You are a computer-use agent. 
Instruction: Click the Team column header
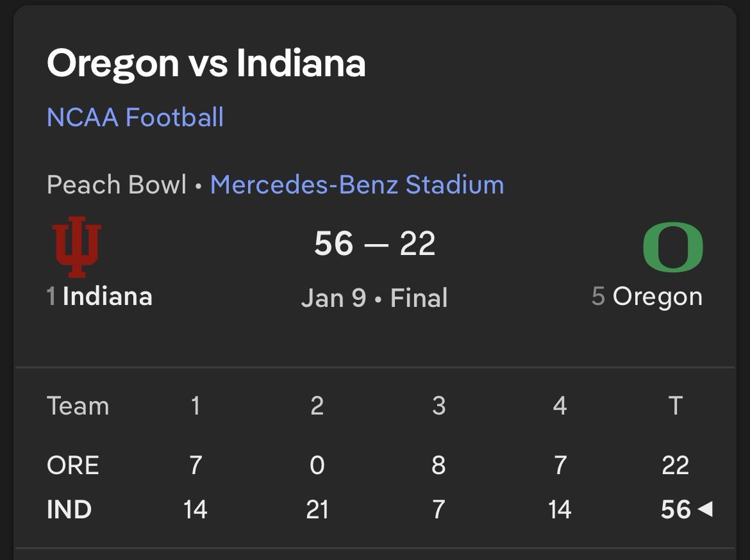coord(78,406)
